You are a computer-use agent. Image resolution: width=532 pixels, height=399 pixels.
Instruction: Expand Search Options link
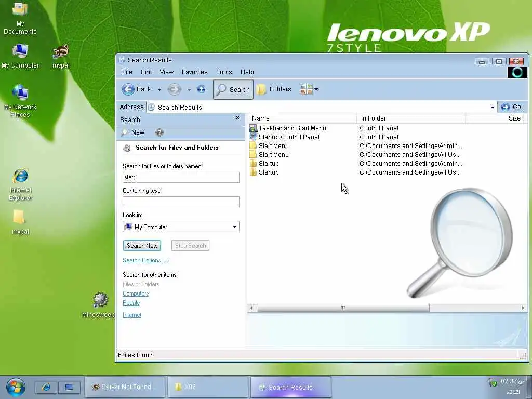coord(146,260)
